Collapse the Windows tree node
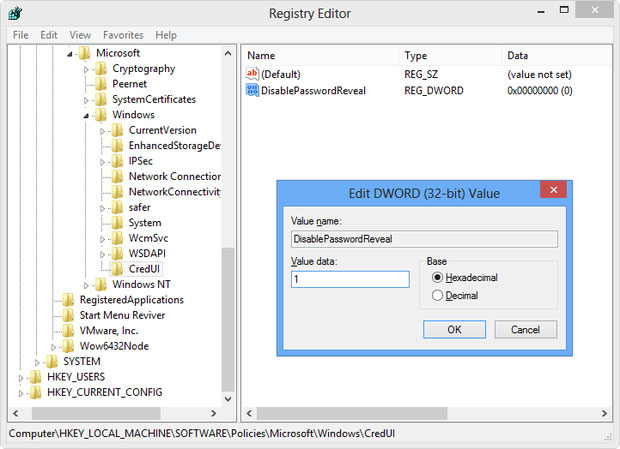Image resolution: width=620 pixels, height=449 pixels. point(86,115)
